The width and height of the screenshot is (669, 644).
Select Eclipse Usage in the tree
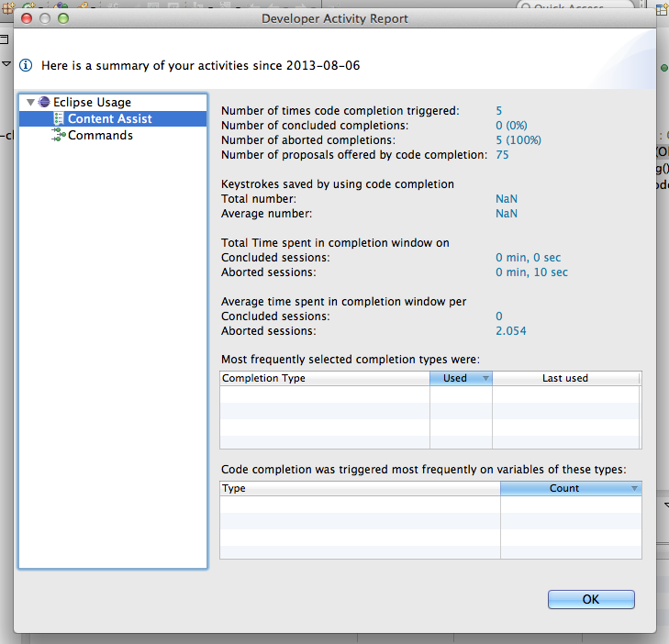click(x=92, y=103)
